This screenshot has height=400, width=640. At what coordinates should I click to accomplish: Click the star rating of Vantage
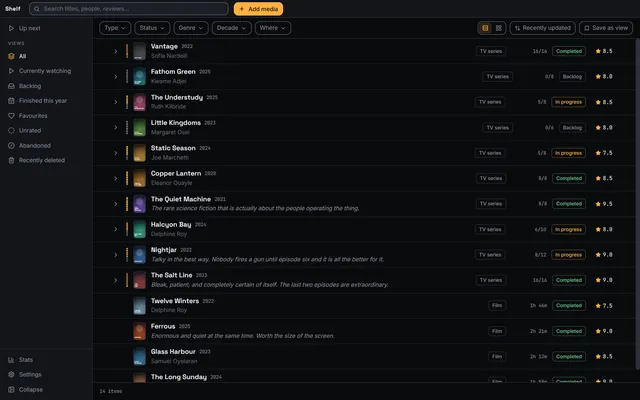point(604,51)
